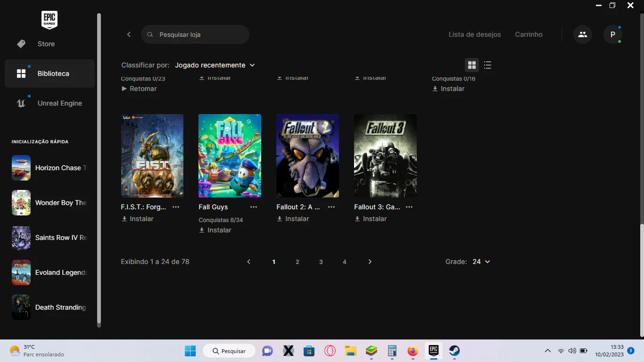
Task: Go to the next page arrow
Action: [x=370, y=262]
